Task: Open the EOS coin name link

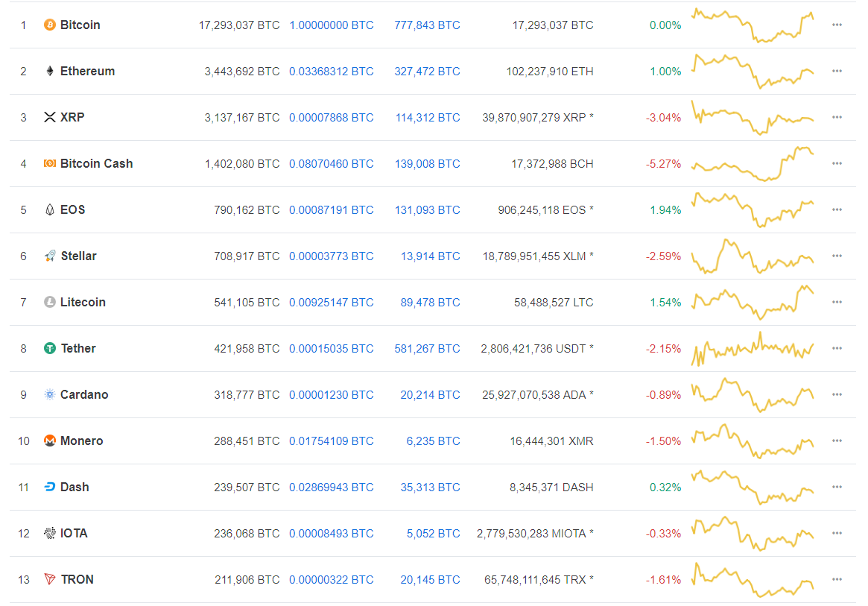Action: tap(73, 210)
